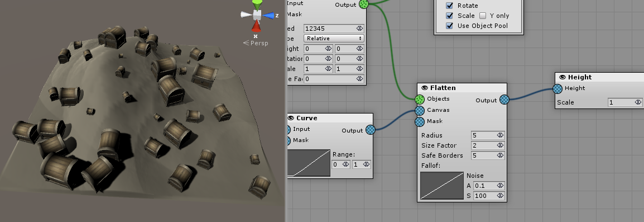This screenshot has width=644, height=222.
Task: Uncheck Use Object Pool checkbox
Action: (x=450, y=26)
